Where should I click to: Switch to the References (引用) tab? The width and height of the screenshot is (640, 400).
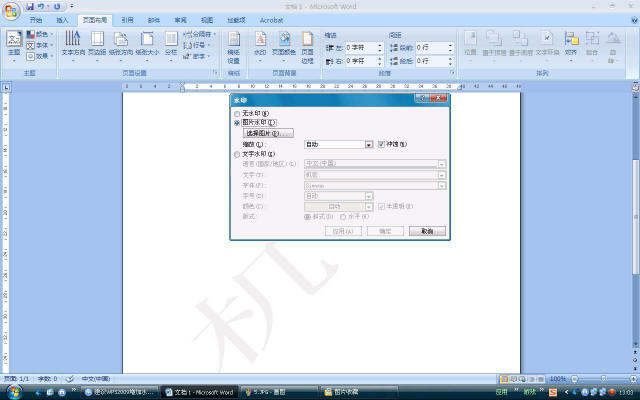(x=127, y=20)
